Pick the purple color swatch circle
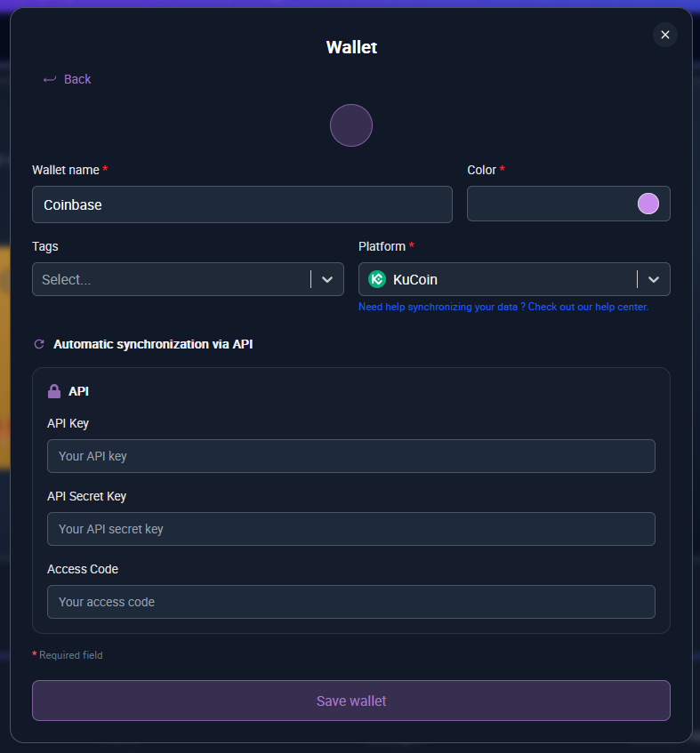Viewport: 700px width, 753px height. (648, 204)
